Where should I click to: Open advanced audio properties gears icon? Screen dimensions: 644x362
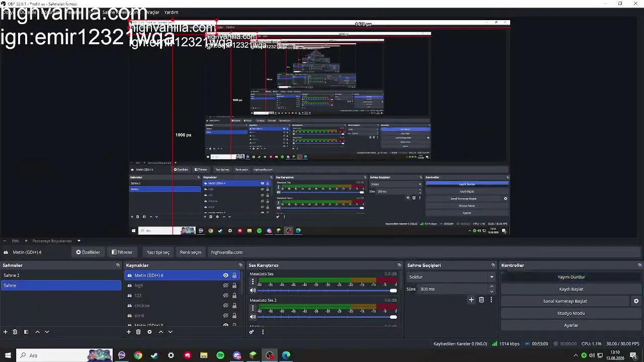(252, 332)
